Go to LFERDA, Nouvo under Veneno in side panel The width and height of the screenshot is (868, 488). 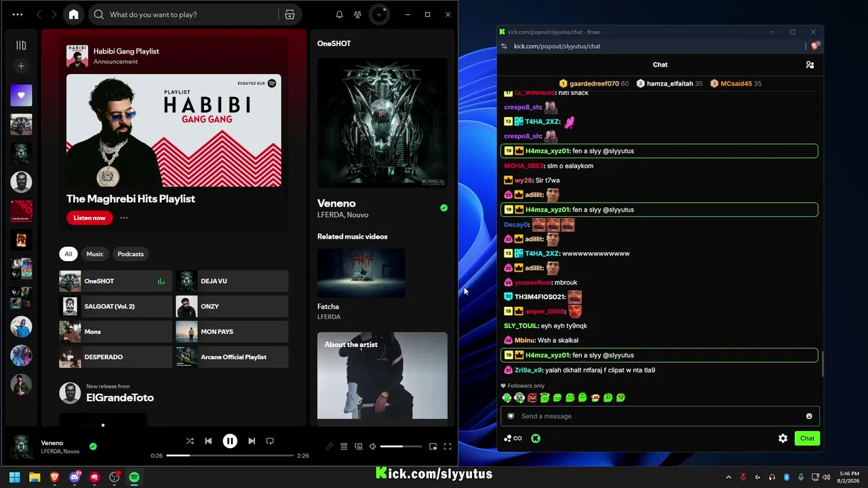pos(343,215)
